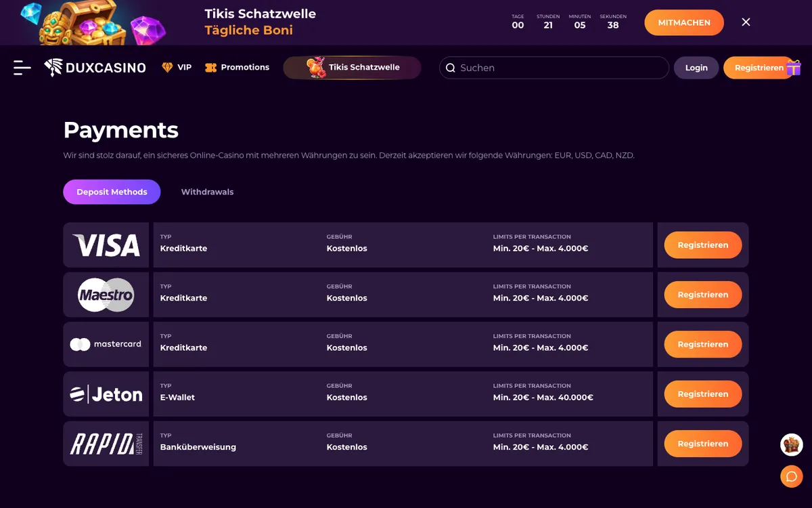Open Tikis Schatzwelle navigation banner
Screen dimensions: 812x508
pyautogui.click(x=352, y=68)
